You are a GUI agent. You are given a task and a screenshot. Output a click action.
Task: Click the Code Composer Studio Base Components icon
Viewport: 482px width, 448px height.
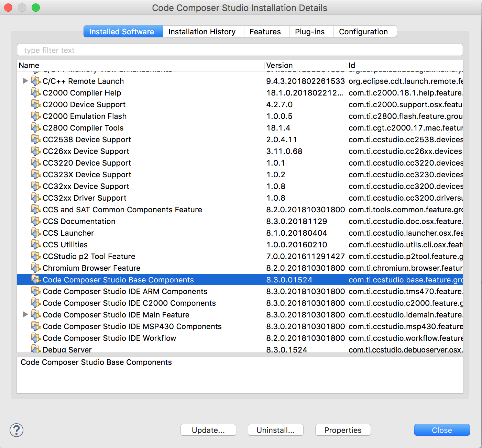click(36, 280)
